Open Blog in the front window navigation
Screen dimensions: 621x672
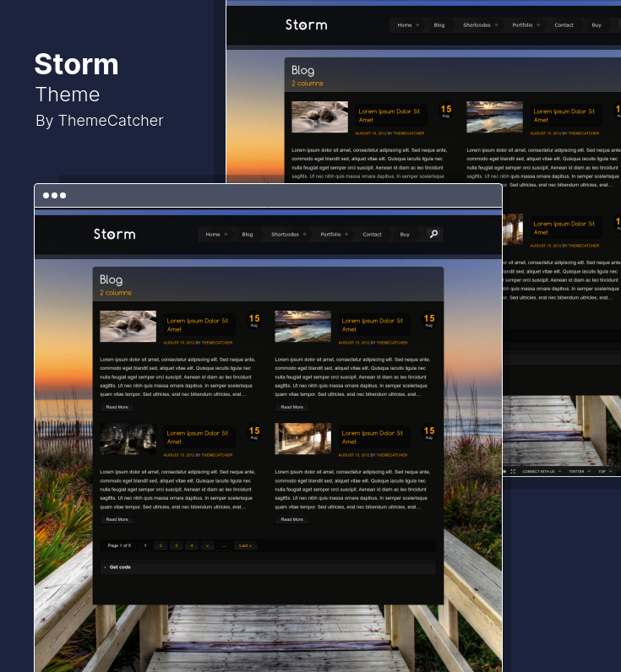coord(248,235)
